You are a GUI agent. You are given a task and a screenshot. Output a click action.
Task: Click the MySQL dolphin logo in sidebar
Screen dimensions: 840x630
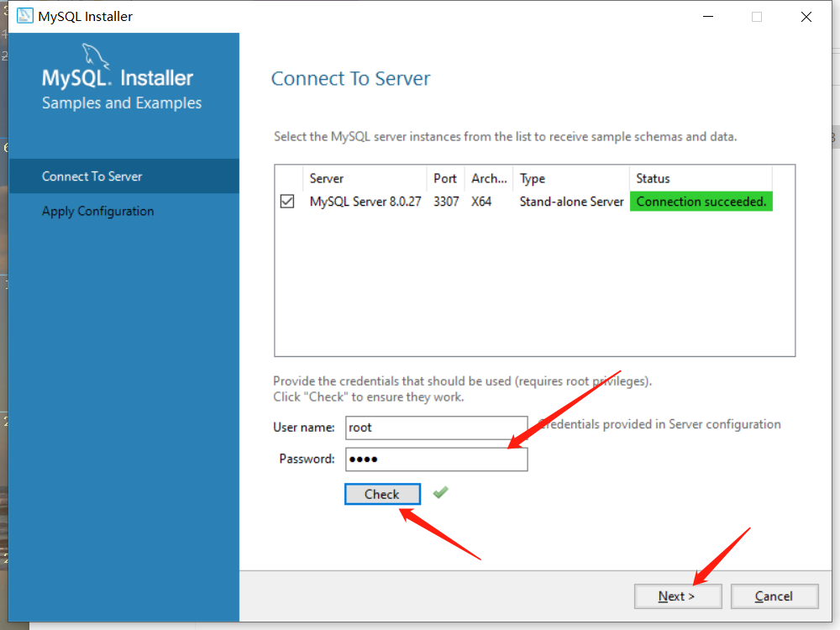[96, 55]
